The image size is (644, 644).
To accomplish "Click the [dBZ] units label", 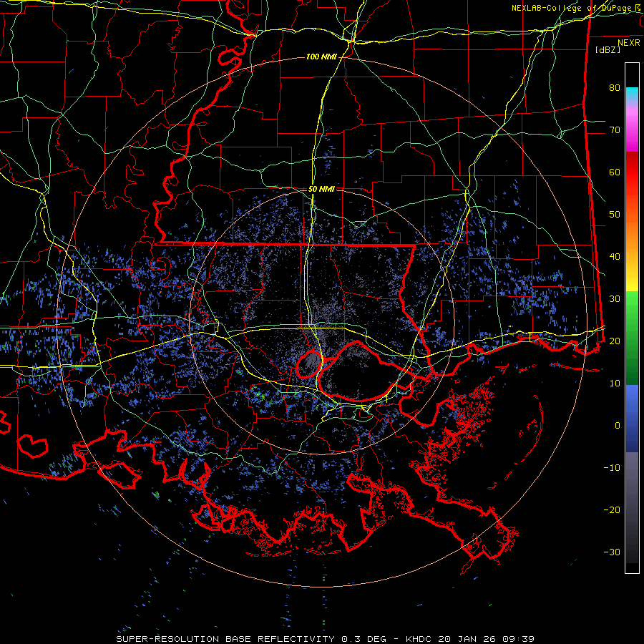I will (x=608, y=49).
